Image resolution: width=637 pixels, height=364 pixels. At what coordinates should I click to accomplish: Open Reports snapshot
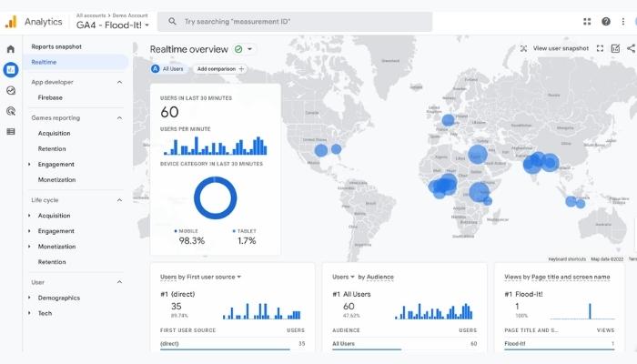pyautogui.click(x=56, y=46)
